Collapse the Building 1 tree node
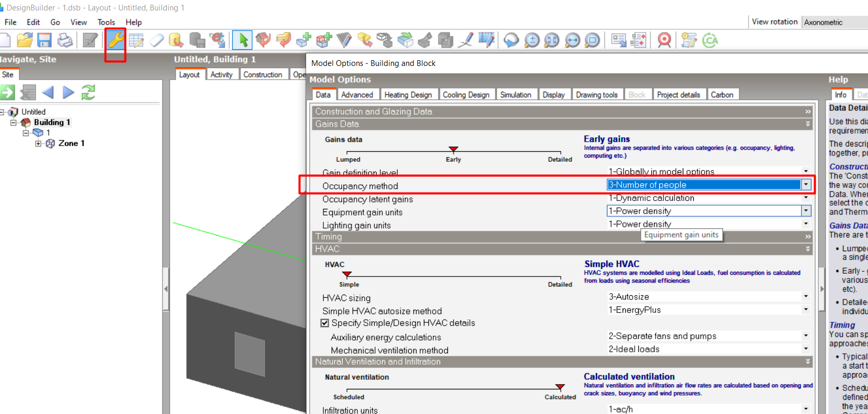The height and width of the screenshot is (414, 868). (x=14, y=122)
